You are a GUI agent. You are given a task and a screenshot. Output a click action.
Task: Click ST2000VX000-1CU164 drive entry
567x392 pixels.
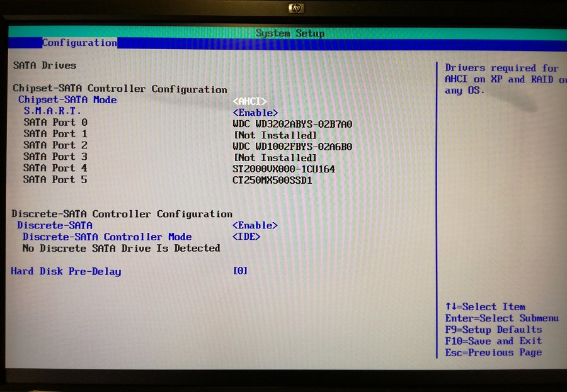[x=284, y=169]
